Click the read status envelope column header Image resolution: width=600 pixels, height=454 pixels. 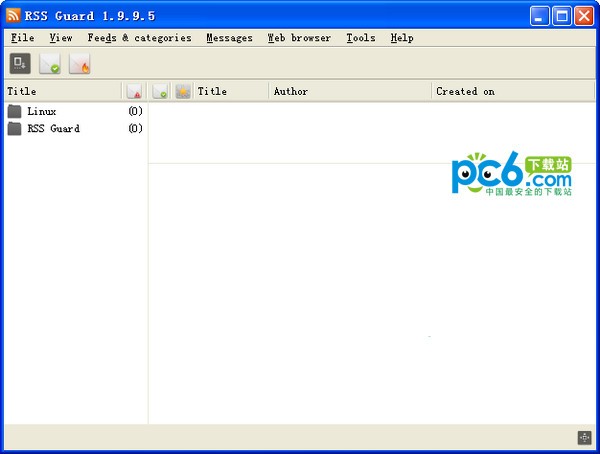click(160, 91)
